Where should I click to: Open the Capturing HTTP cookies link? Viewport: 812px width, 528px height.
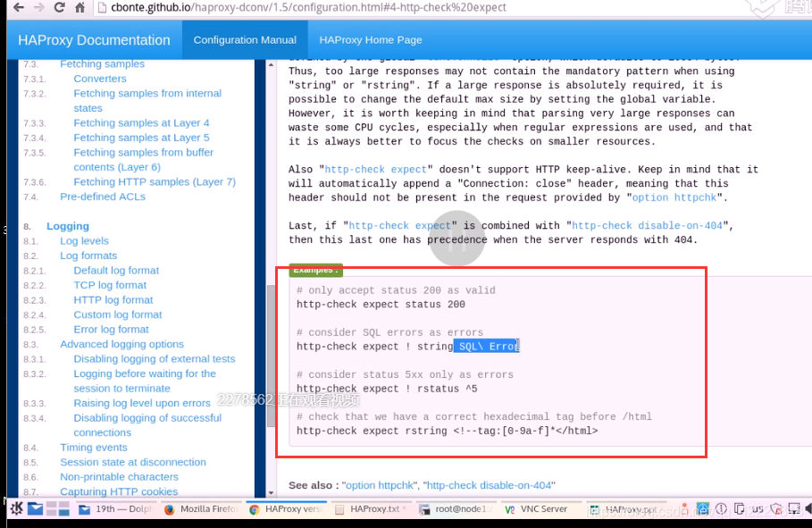coord(119,491)
